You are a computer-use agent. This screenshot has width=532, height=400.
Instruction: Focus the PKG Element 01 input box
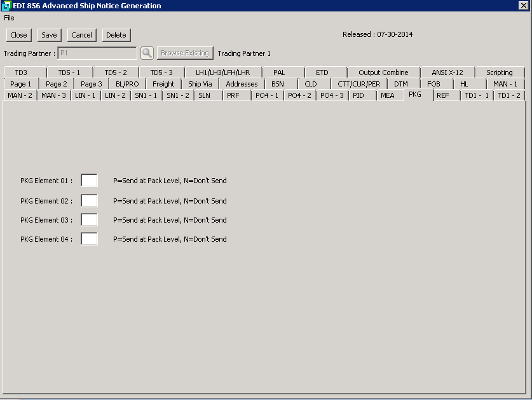click(x=89, y=181)
